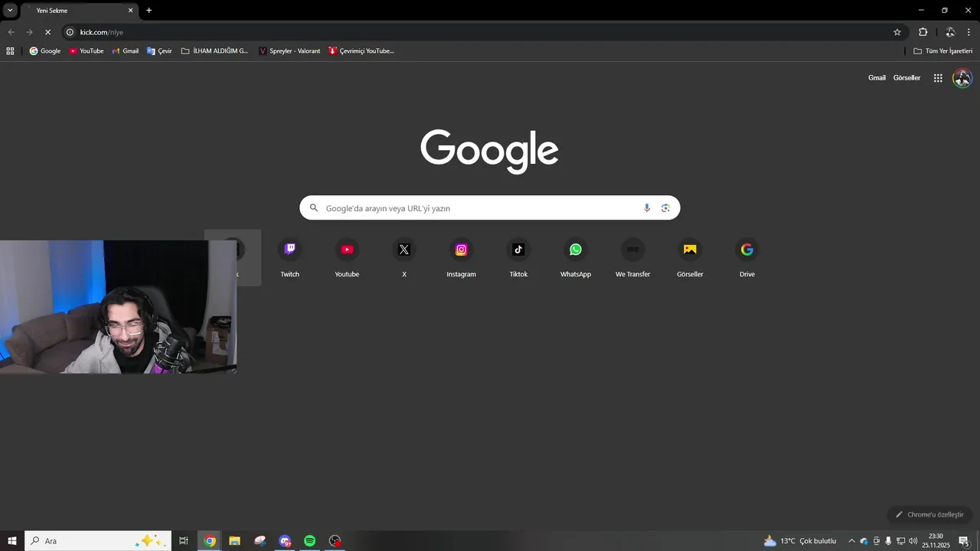Open the microphone tray icon
980x551 pixels.
pos(888,541)
